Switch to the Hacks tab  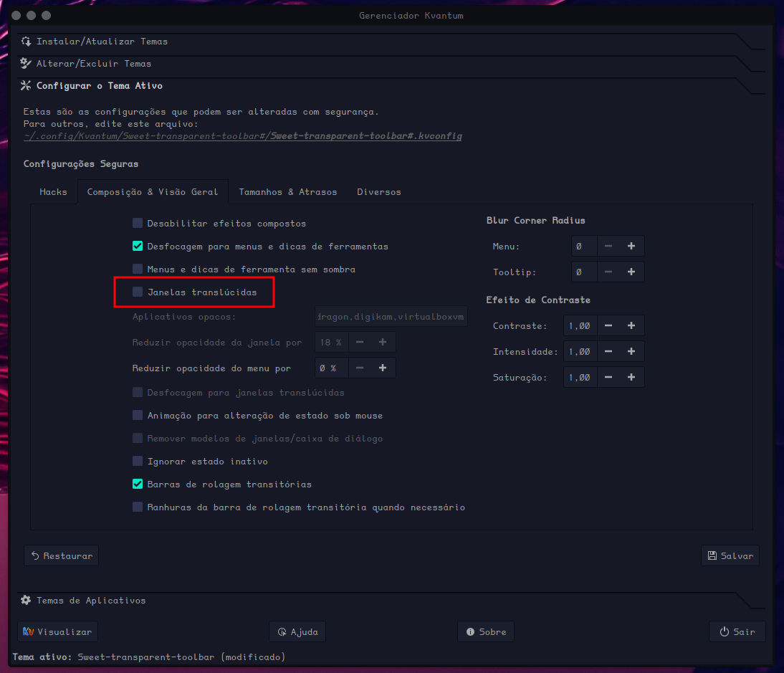tap(54, 192)
